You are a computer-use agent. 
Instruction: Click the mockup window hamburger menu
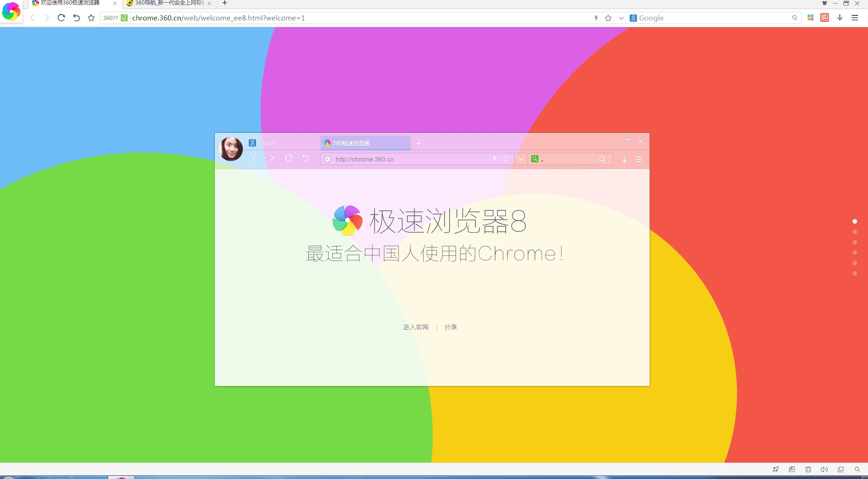(x=639, y=159)
